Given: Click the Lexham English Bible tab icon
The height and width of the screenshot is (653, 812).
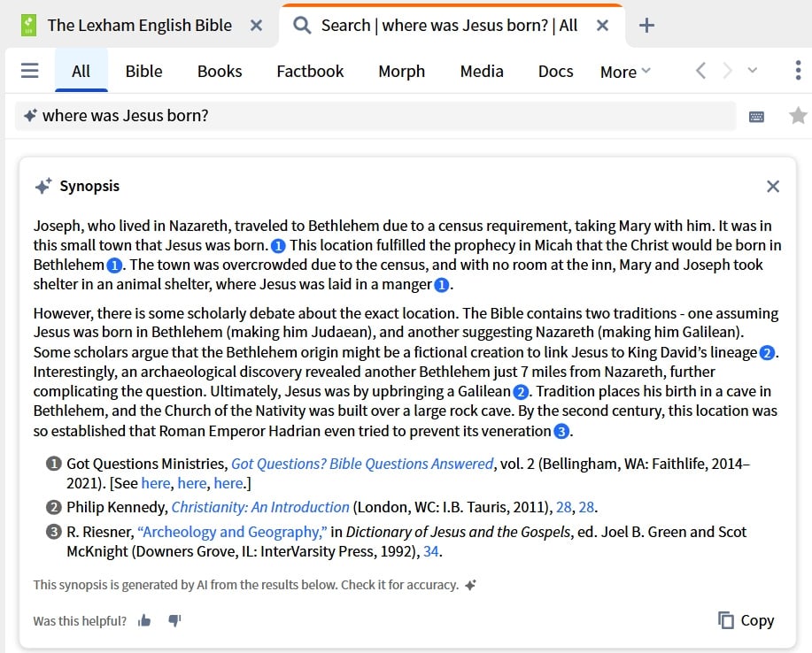Looking at the screenshot, I should click(x=28, y=26).
